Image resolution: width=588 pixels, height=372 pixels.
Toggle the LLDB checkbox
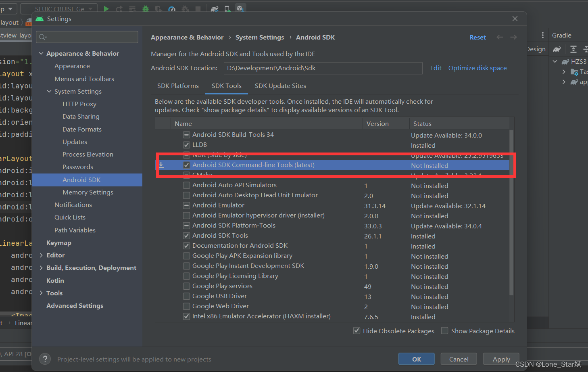pyautogui.click(x=186, y=145)
